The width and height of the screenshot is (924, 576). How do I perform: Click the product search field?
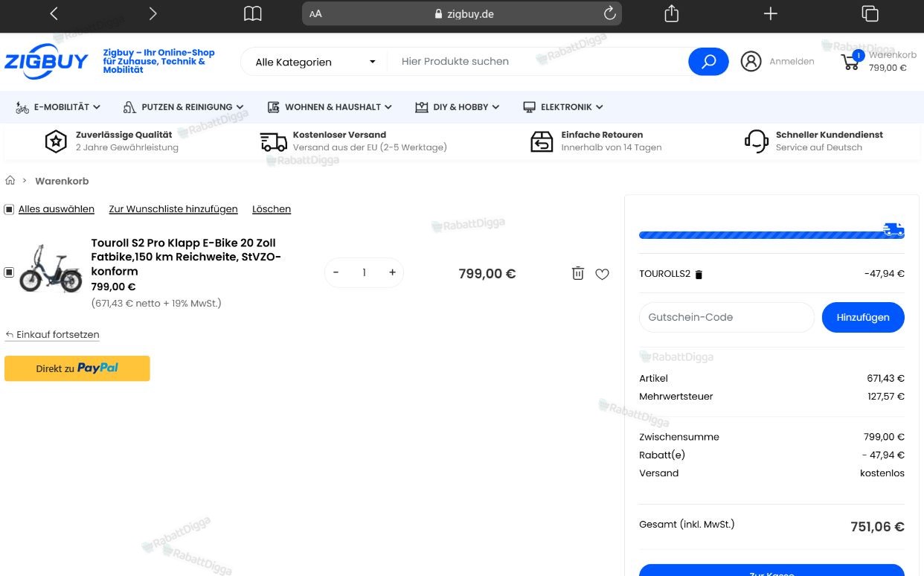coord(539,62)
